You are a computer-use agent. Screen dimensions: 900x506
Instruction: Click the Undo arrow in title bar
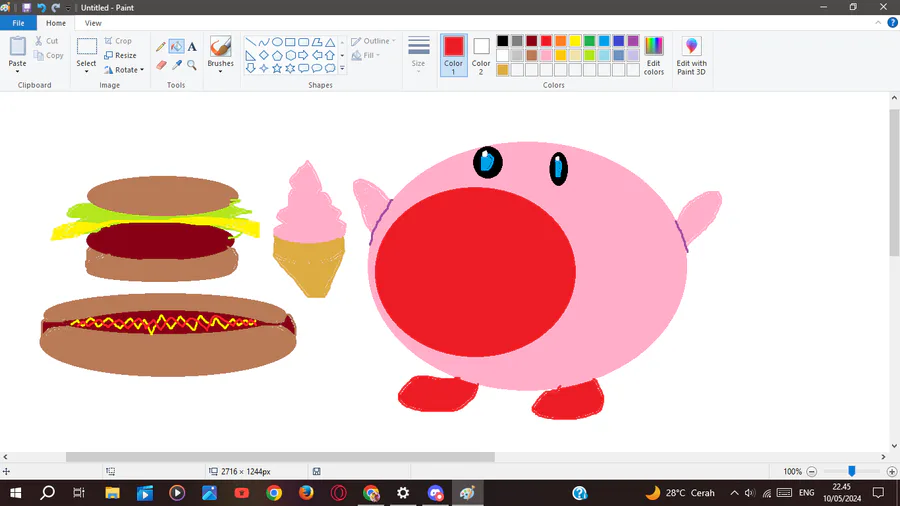(x=41, y=7)
